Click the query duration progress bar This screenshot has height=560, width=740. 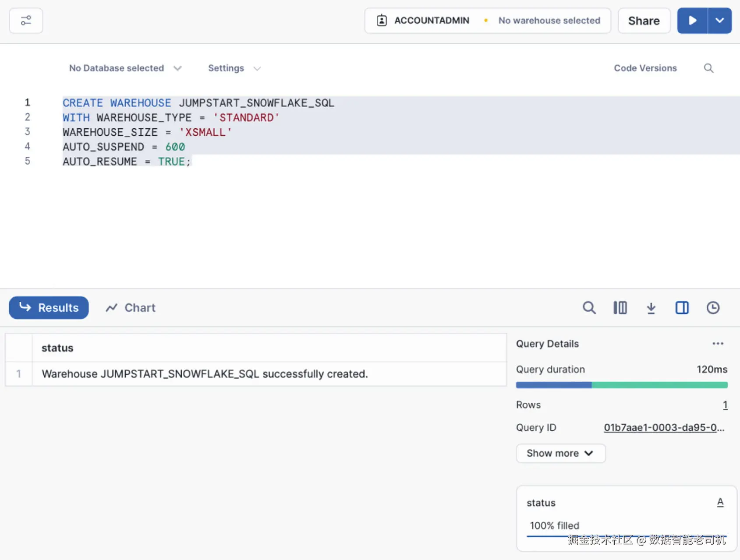(x=622, y=385)
